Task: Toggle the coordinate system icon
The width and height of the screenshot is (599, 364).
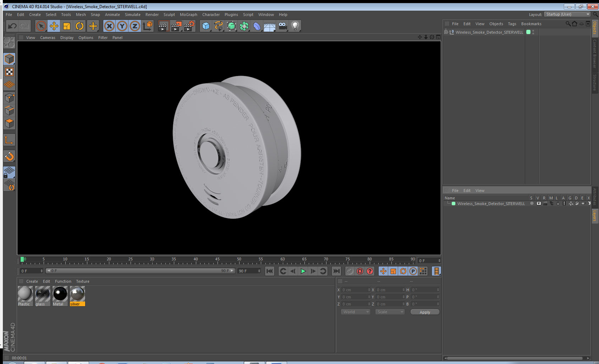Action: point(148,26)
